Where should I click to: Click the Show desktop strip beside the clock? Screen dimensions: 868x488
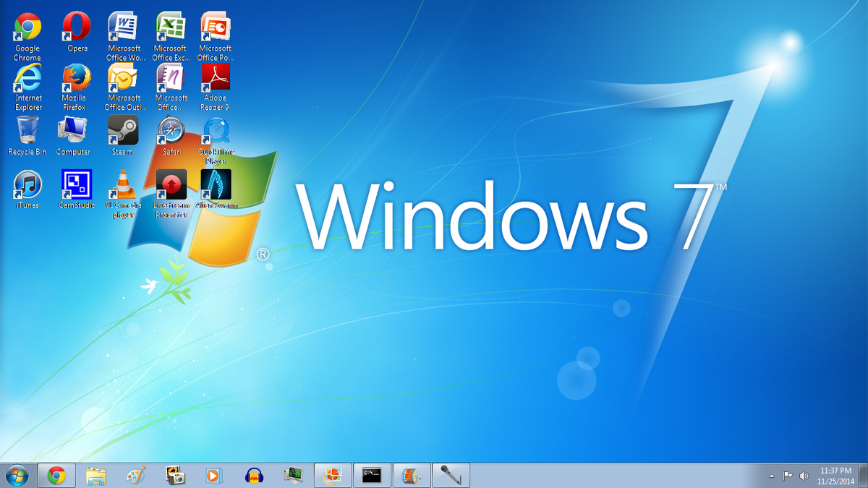coord(863,475)
